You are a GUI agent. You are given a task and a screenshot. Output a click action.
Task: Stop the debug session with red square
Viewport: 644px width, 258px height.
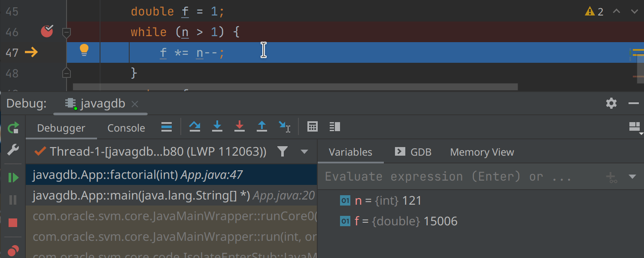tap(13, 222)
